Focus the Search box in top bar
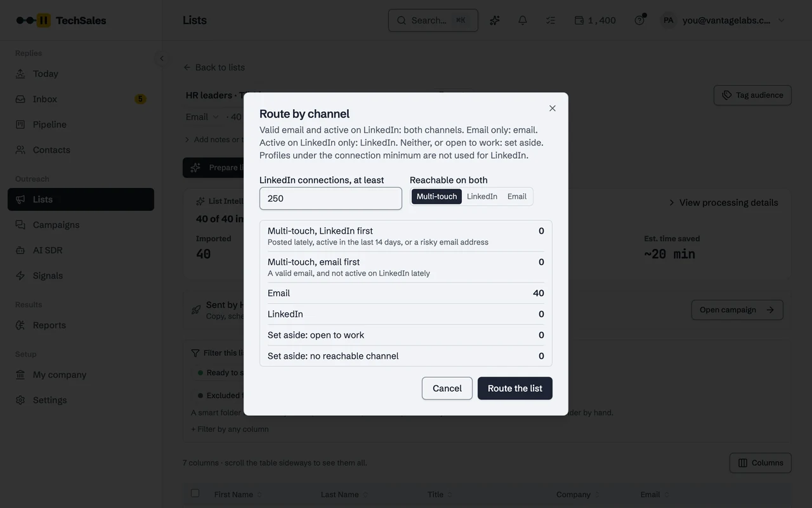This screenshot has width=812, height=508. [x=433, y=20]
